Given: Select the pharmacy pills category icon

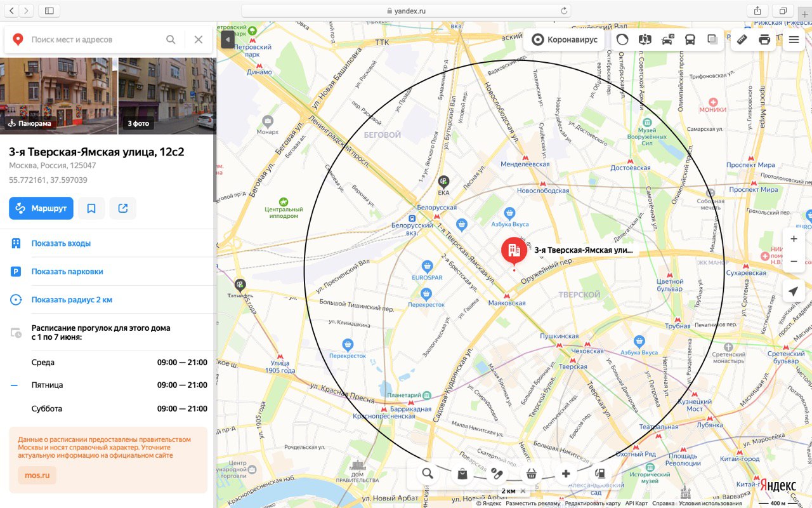Looking at the screenshot, I should [497, 474].
